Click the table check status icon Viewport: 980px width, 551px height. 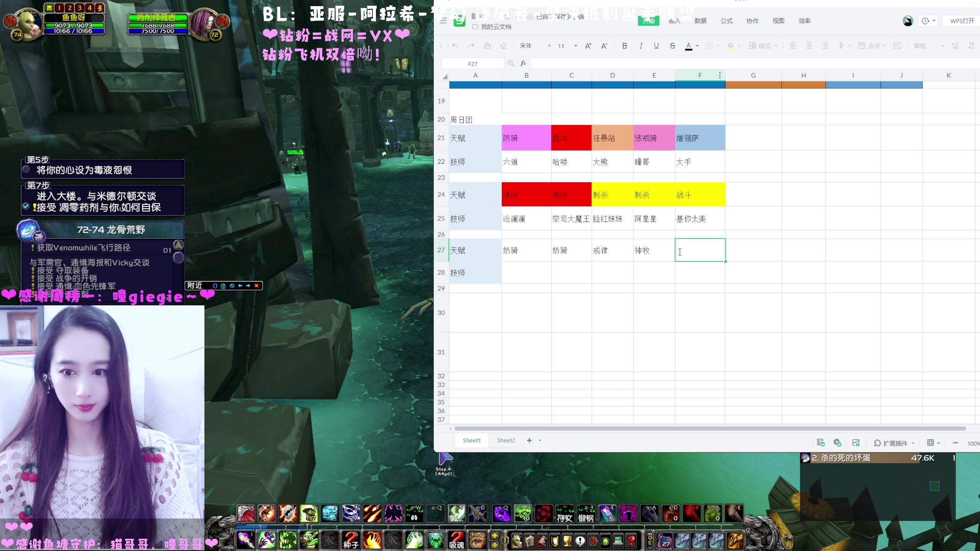point(820,443)
